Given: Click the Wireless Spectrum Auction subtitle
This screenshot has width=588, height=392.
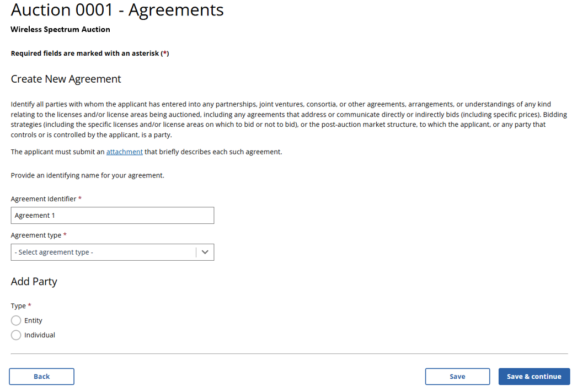Looking at the screenshot, I should tap(60, 30).
